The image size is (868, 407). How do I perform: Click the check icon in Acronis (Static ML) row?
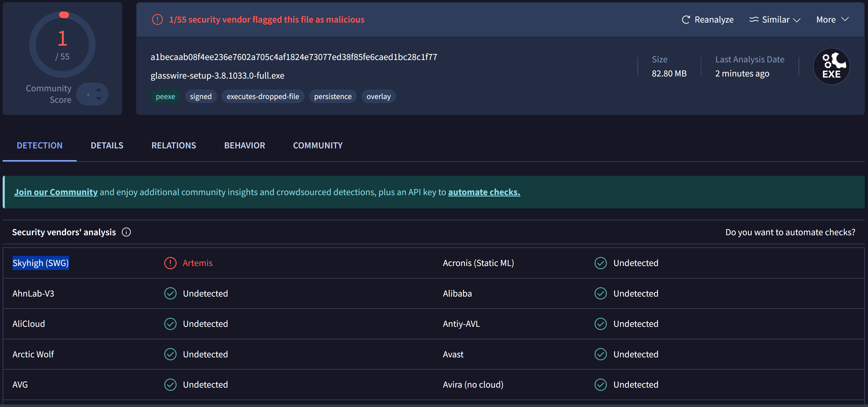600,263
